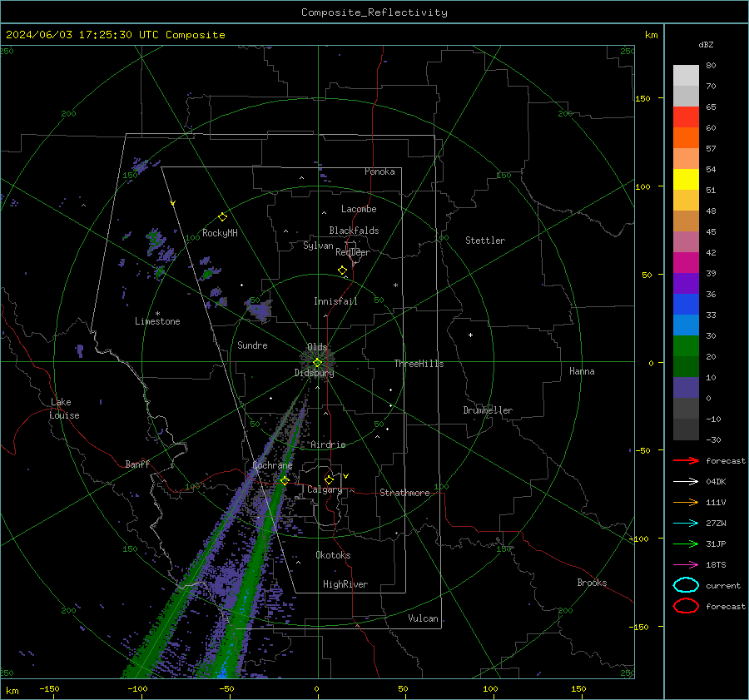Click the 'current' legend text
The image size is (749, 700).
click(723, 585)
